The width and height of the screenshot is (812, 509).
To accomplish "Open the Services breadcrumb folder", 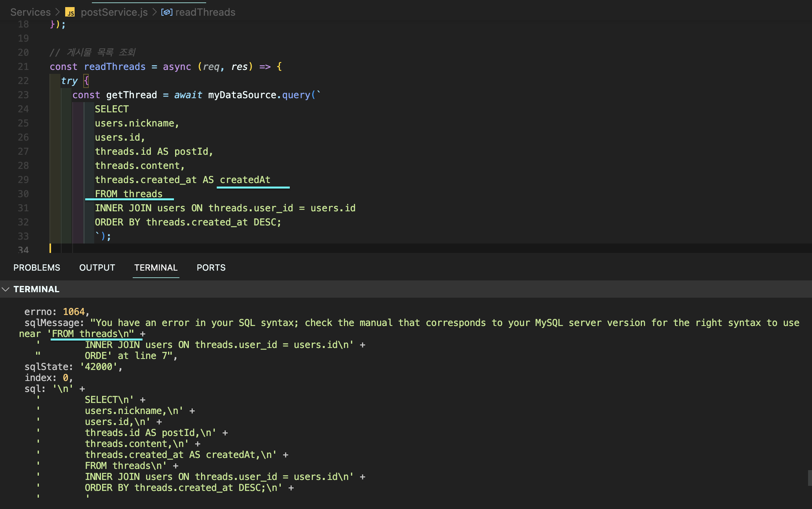I will pos(30,13).
